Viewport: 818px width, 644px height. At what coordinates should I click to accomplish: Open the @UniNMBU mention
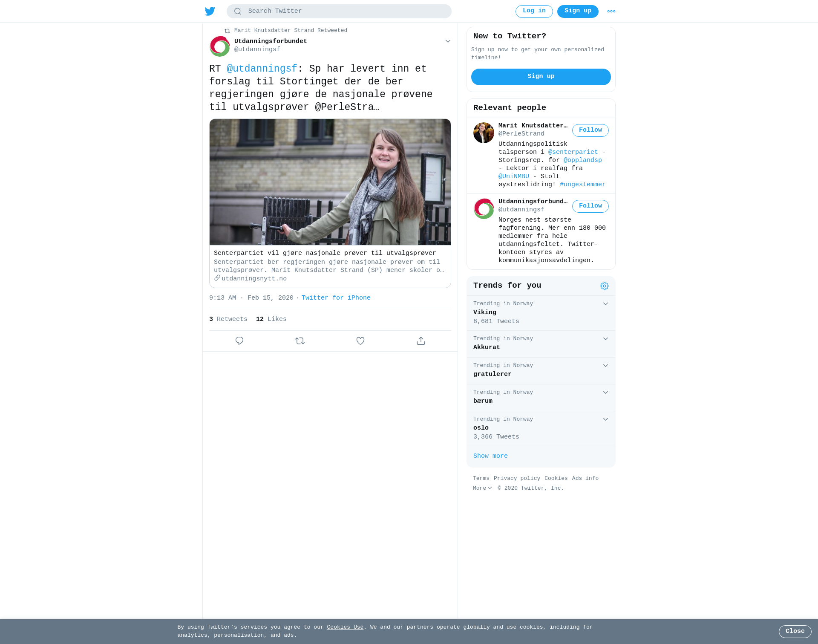point(514,176)
